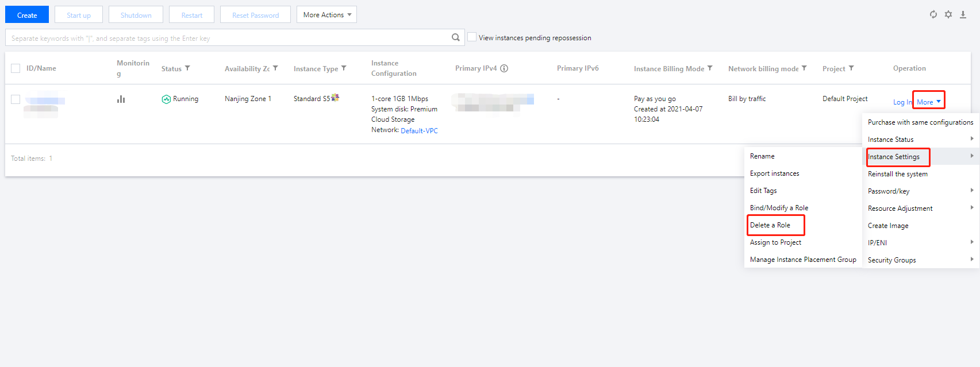The height and width of the screenshot is (367, 980).
Task: Click the search magnifier icon
Action: (456, 37)
